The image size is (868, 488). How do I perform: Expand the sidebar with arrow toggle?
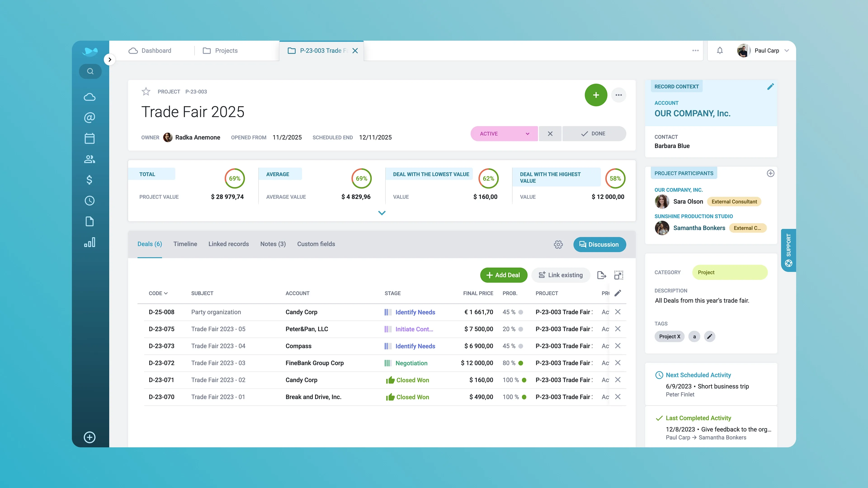109,60
